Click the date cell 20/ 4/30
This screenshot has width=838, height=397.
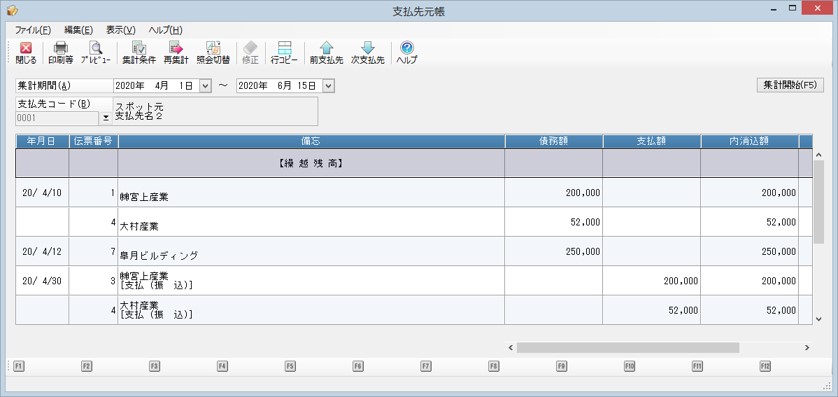(x=42, y=281)
